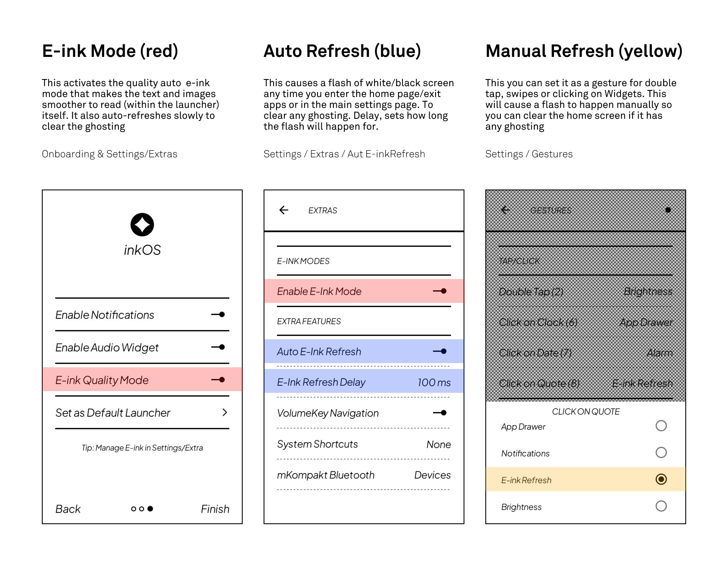Image resolution: width=728 pixels, height=566 pixels.
Task: Click the inkOS star logo icon
Action: [x=142, y=225]
